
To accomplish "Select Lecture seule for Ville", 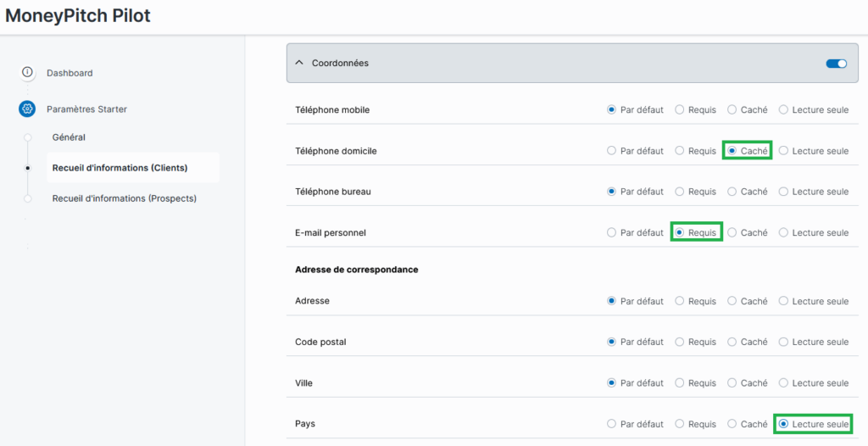I will 783,383.
